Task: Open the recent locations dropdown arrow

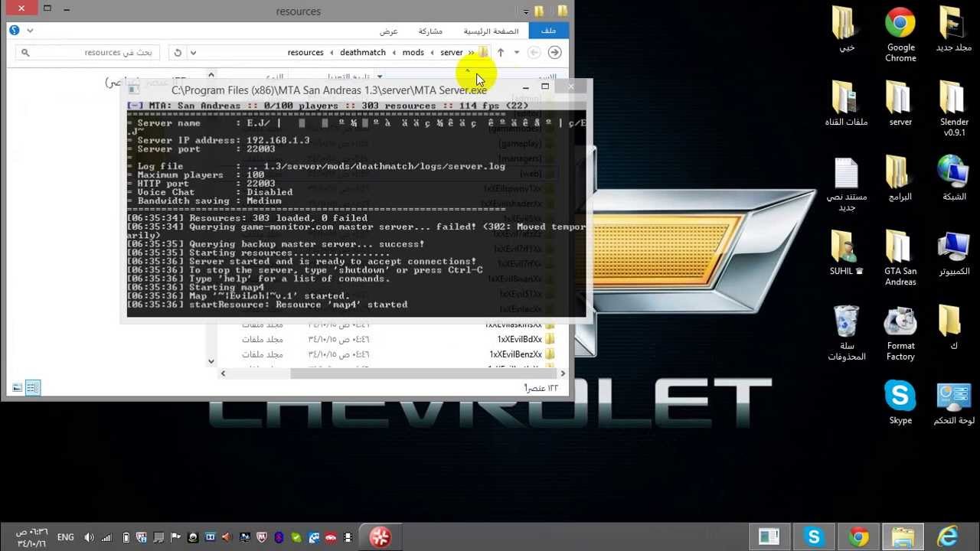Action: click(x=517, y=52)
